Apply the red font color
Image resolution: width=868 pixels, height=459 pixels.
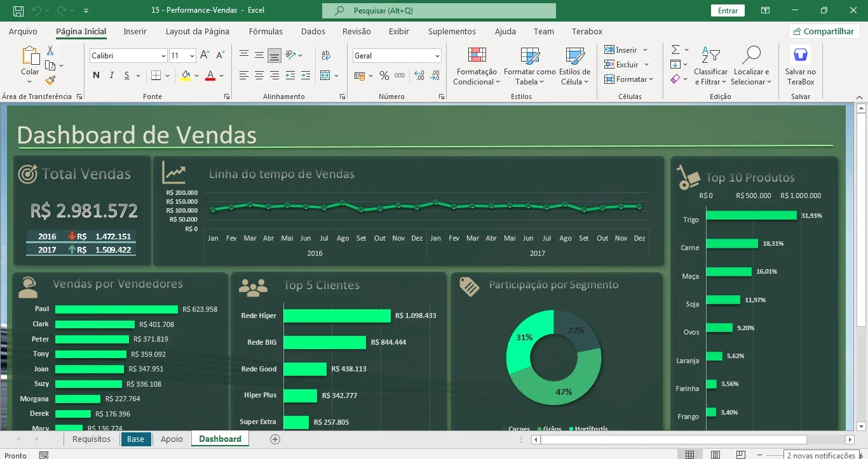point(210,76)
